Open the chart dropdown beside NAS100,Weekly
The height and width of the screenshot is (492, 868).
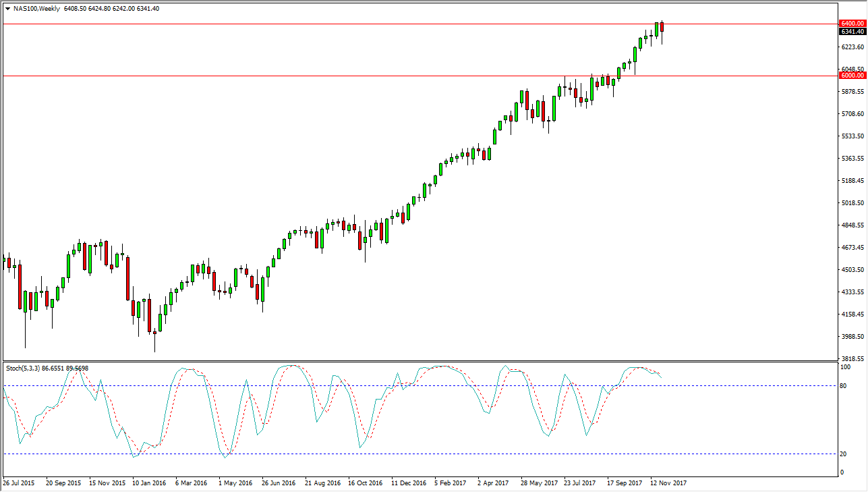point(7,9)
